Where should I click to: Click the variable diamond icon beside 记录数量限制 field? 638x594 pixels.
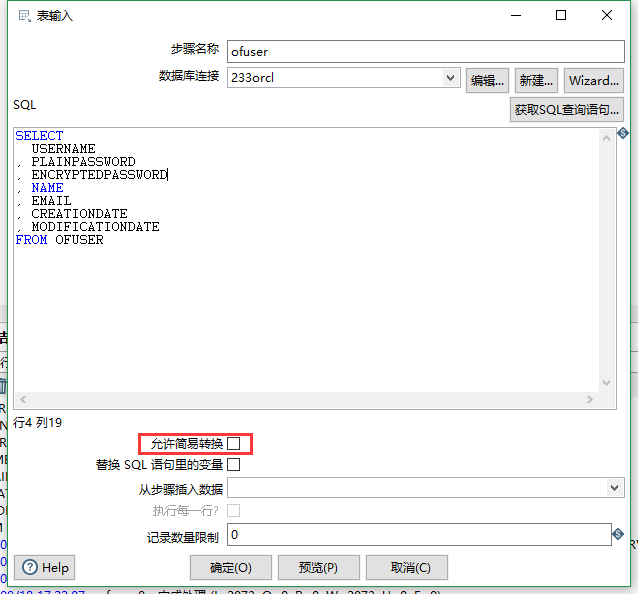(x=618, y=534)
